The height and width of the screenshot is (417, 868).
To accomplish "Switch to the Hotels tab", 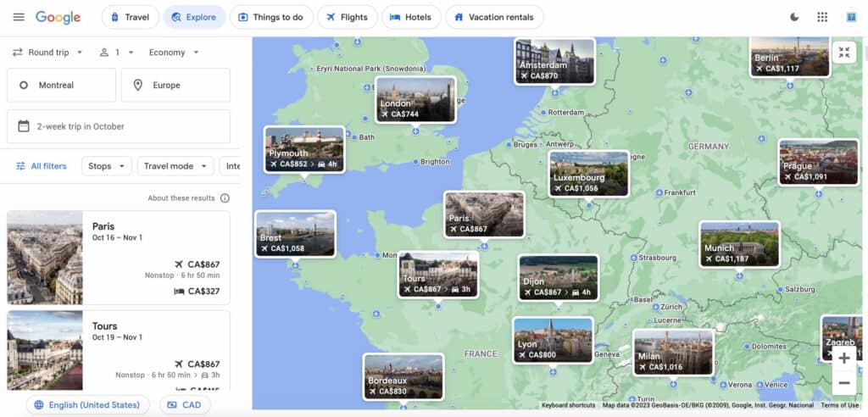I will [412, 17].
